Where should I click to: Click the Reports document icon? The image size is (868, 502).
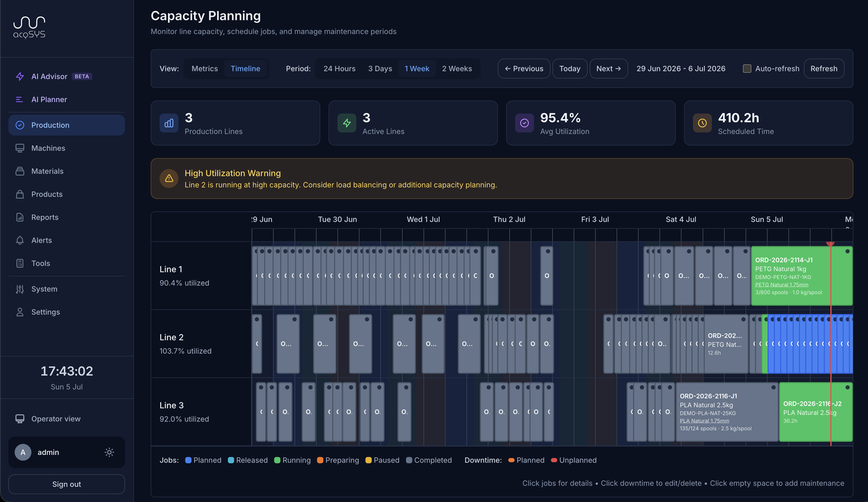(20, 217)
